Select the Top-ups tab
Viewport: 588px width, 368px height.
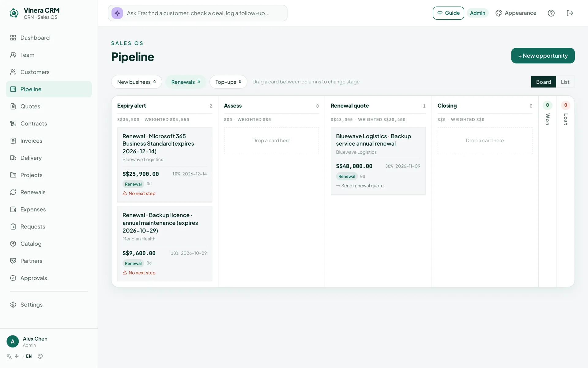(228, 82)
